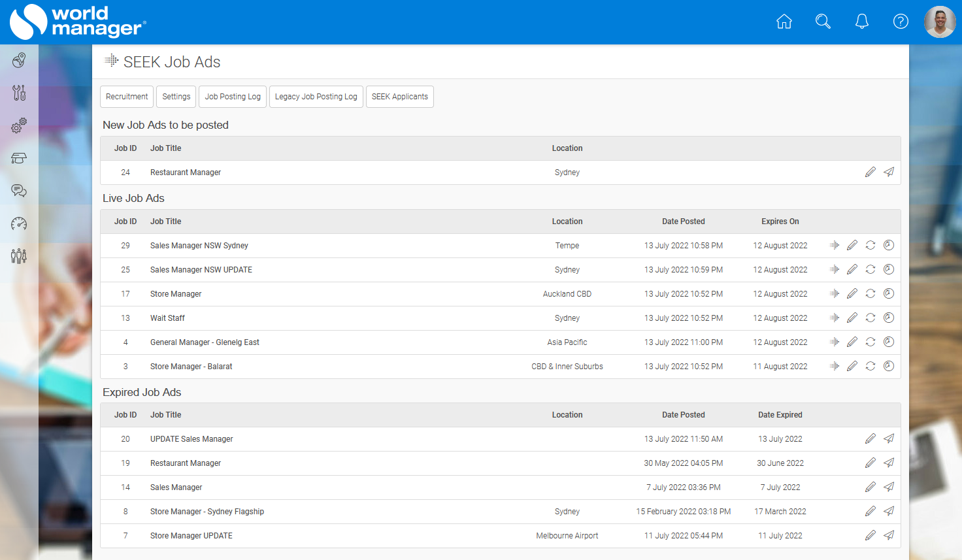Open the globe sidebar icon
The image size is (962, 560).
point(19,60)
